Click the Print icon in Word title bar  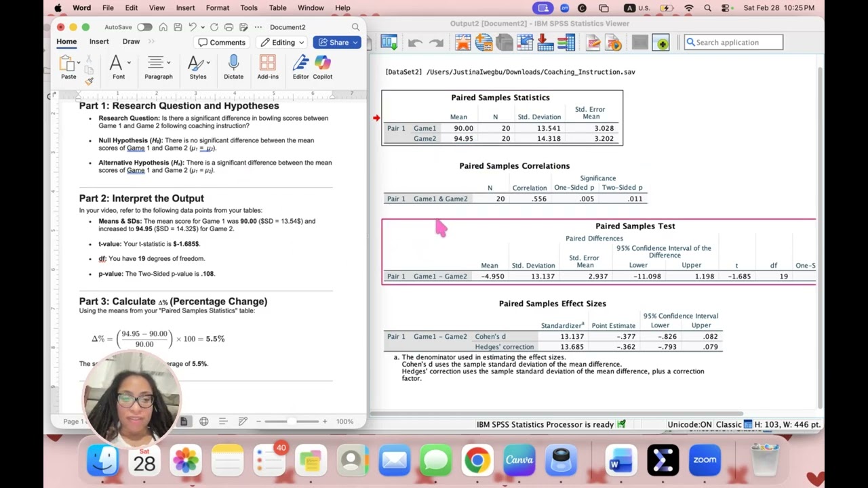coord(229,27)
